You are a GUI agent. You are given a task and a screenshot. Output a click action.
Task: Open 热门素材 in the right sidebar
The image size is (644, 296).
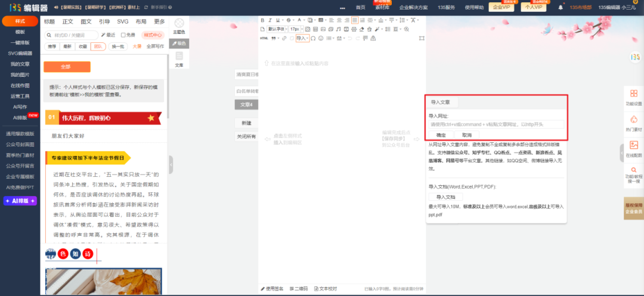(634, 124)
